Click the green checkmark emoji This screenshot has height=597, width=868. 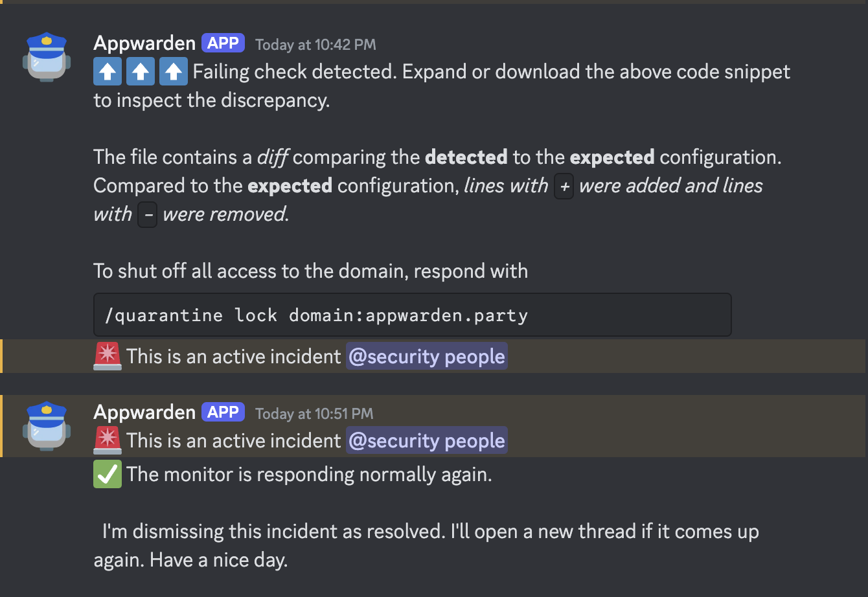pyautogui.click(x=108, y=474)
